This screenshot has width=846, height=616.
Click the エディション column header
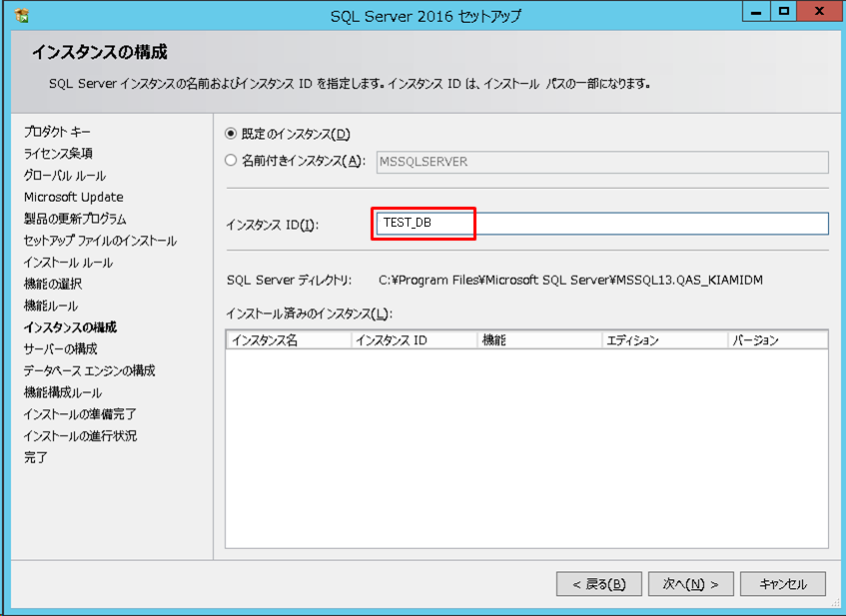pyautogui.click(x=665, y=340)
